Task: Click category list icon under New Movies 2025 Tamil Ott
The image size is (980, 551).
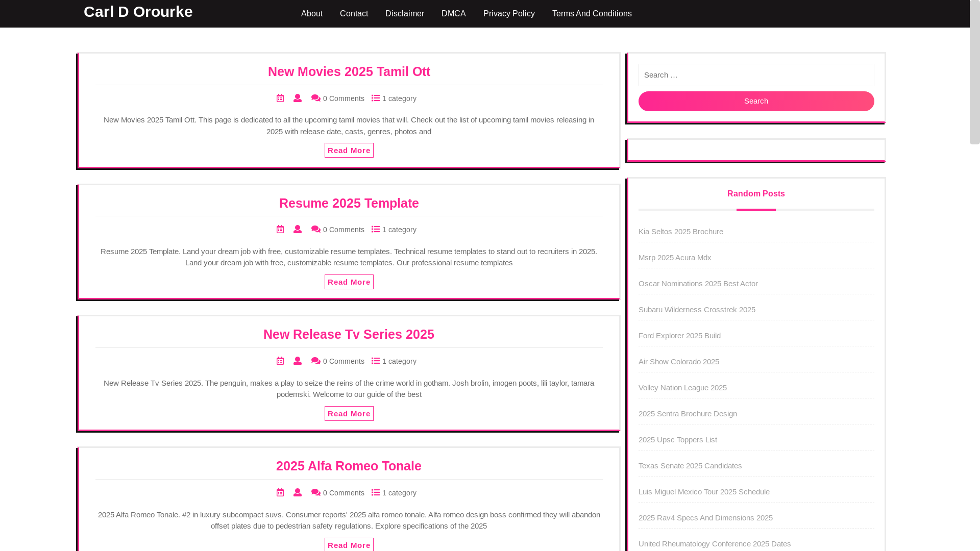Action: point(376,98)
